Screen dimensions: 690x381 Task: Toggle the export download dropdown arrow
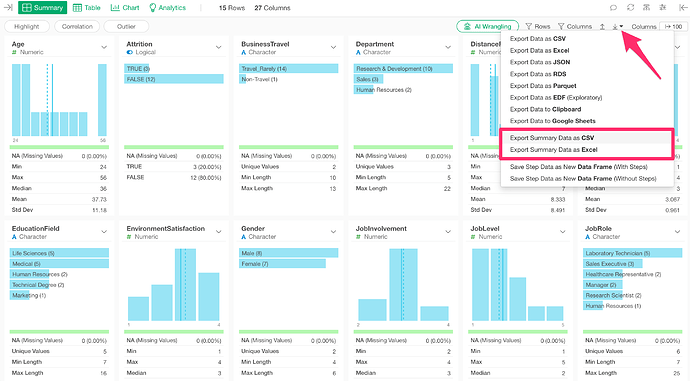[618, 26]
